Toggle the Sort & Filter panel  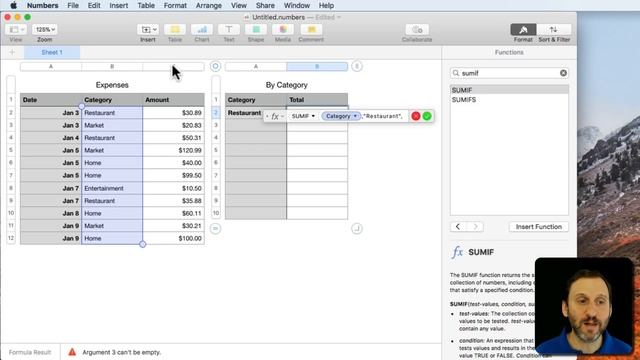click(x=554, y=29)
